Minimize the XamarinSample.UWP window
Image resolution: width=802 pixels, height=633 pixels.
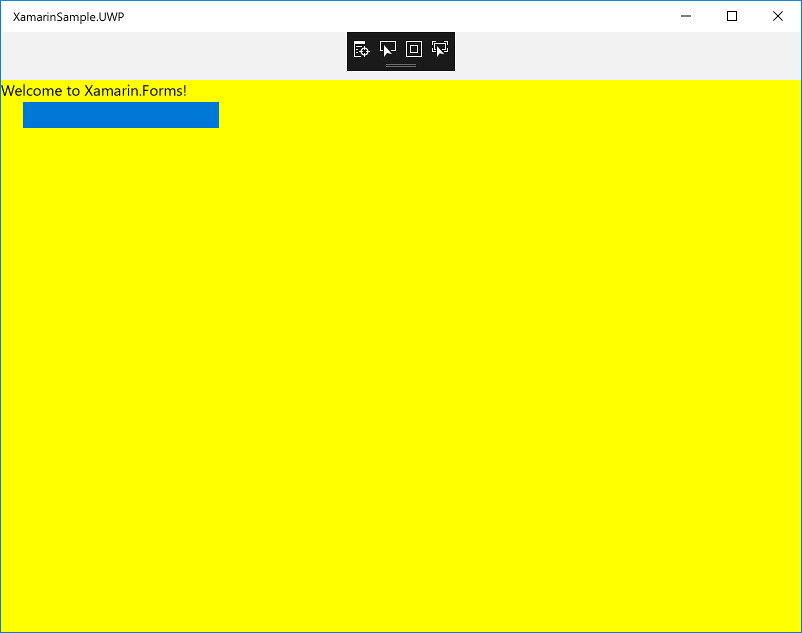click(x=686, y=16)
